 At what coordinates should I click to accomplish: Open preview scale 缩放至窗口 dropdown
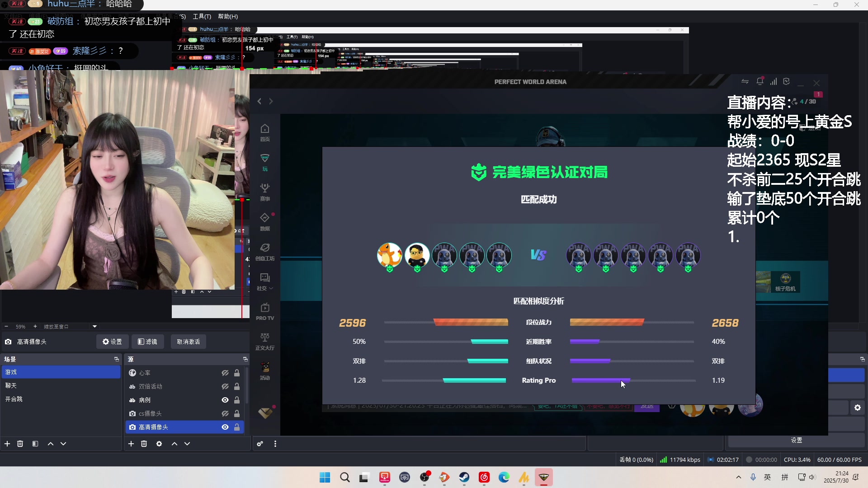[70, 326]
